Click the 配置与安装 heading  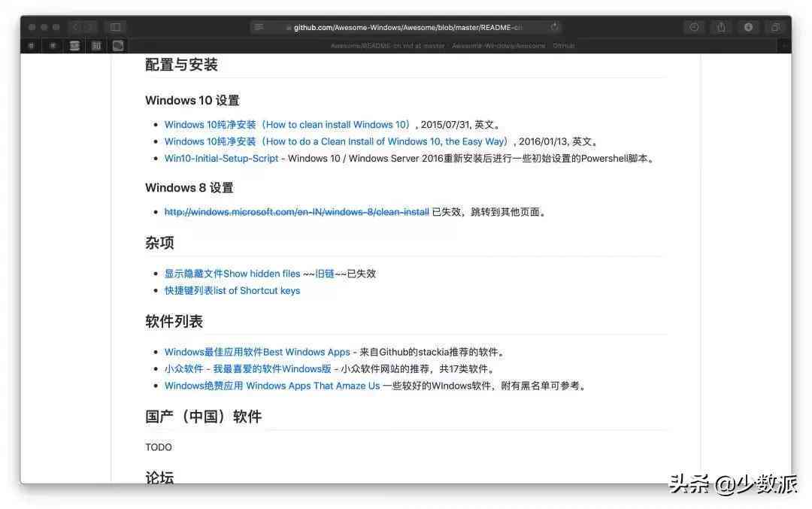[181, 65]
